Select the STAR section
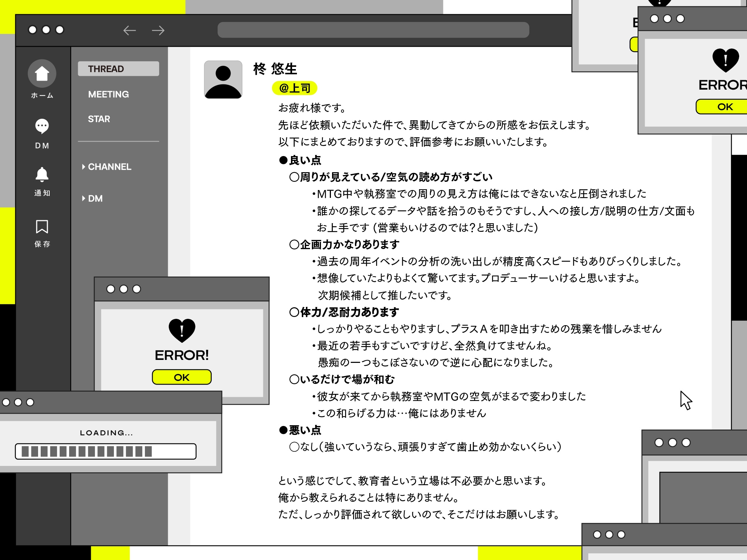Image resolution: width=747 pixels, height=560 pixels. [99, 119]
